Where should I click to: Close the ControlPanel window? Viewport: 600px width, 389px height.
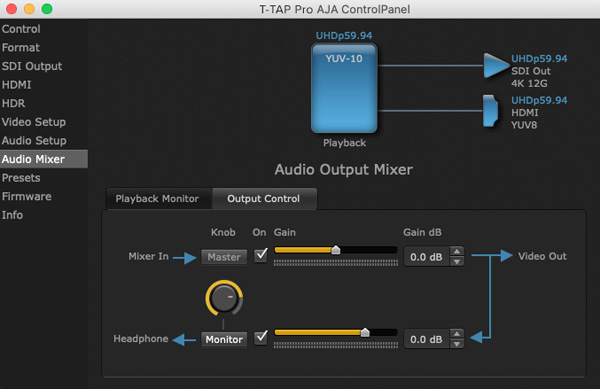tap(11, 9)
